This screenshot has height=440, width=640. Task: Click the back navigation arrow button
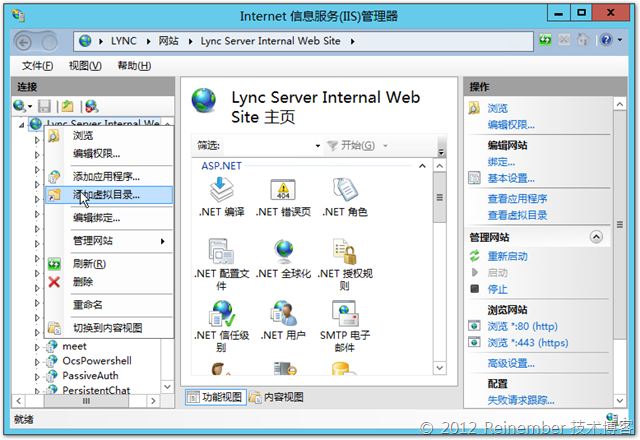point(24,42)
